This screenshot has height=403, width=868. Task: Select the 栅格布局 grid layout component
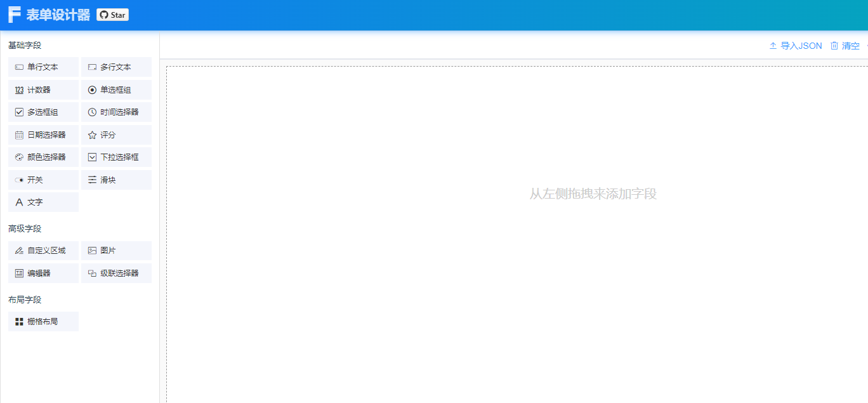[43, 322]
